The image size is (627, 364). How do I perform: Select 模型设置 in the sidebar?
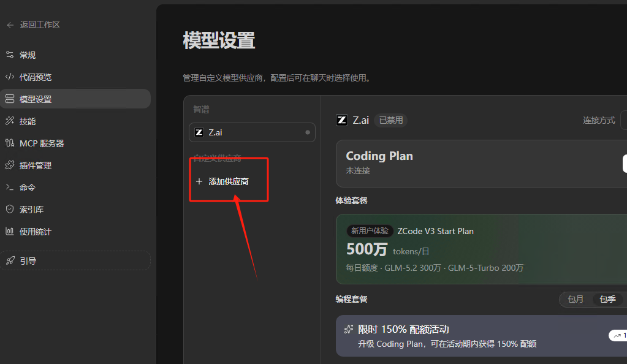point(75,99)
